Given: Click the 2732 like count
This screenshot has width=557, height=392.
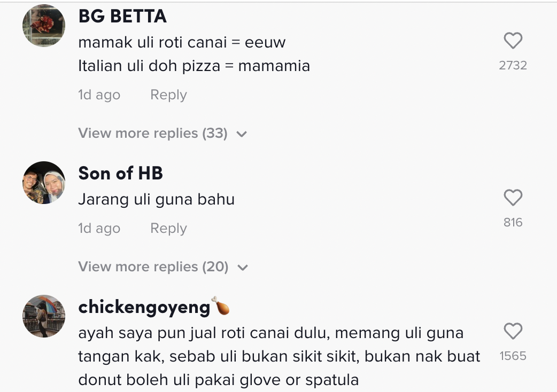Looking at the screenshot, I should pyautogui.click(x=513, y=66).
